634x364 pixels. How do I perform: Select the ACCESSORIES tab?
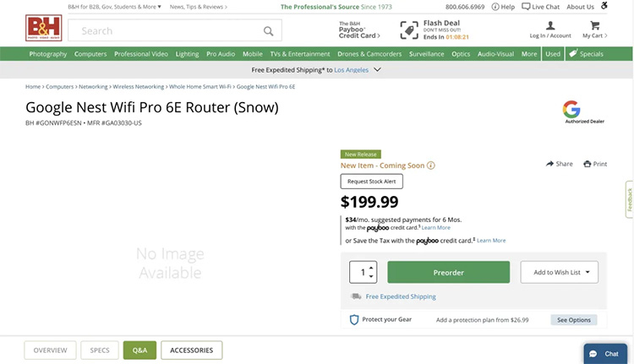(x=191, y=350)
